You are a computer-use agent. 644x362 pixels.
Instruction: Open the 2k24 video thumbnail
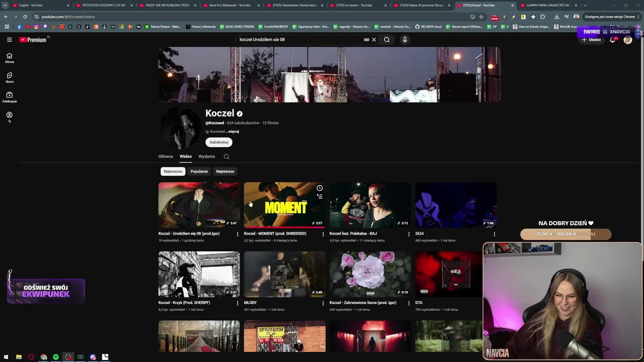click(456, 205)
